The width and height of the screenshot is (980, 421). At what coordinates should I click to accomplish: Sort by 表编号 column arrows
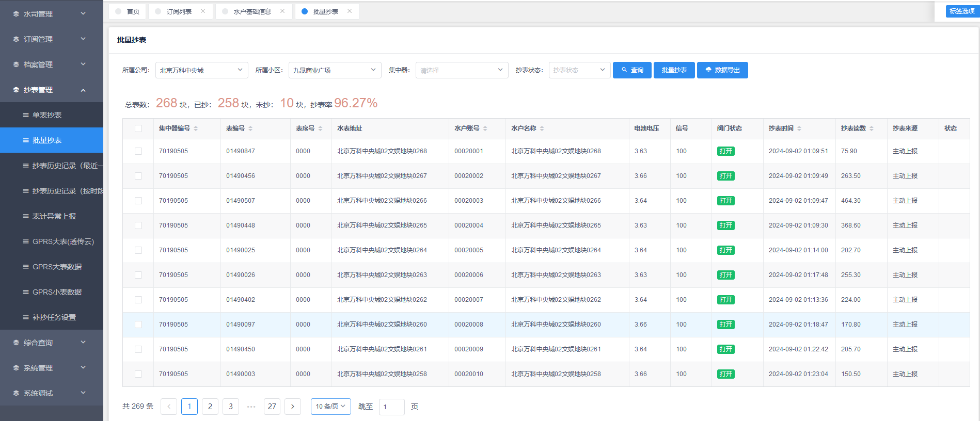pos(250,128)
